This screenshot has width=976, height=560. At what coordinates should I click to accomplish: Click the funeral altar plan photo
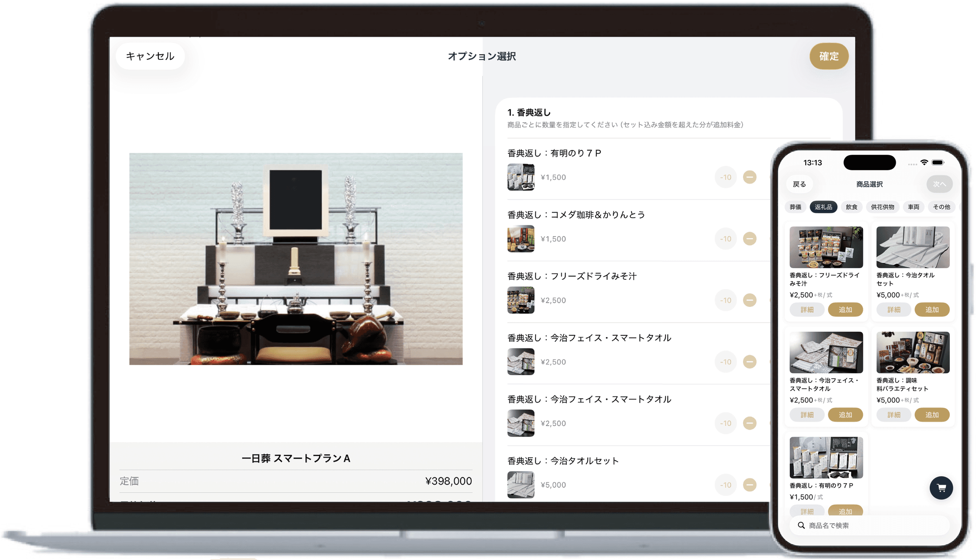(296, 259)
